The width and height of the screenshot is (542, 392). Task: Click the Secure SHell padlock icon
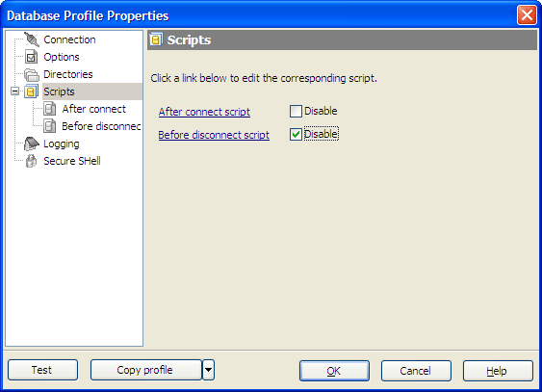click(31, 161)
